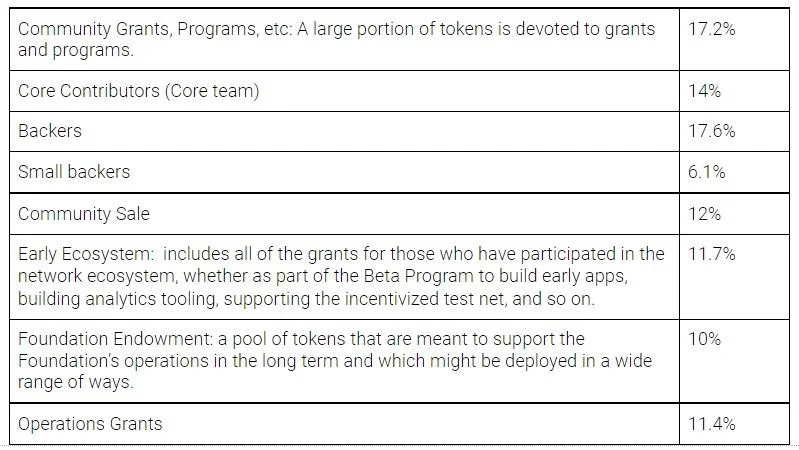The image size is (799, 450).
Task: Select the 17.2% value cell
Action: point(734,39)
